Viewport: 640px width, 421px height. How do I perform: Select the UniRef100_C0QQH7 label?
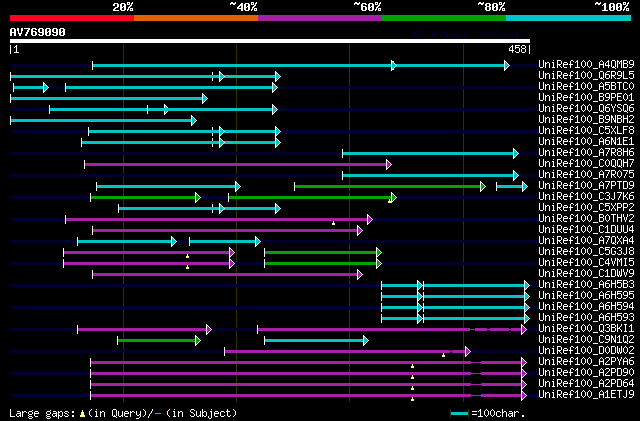point(586,164)
